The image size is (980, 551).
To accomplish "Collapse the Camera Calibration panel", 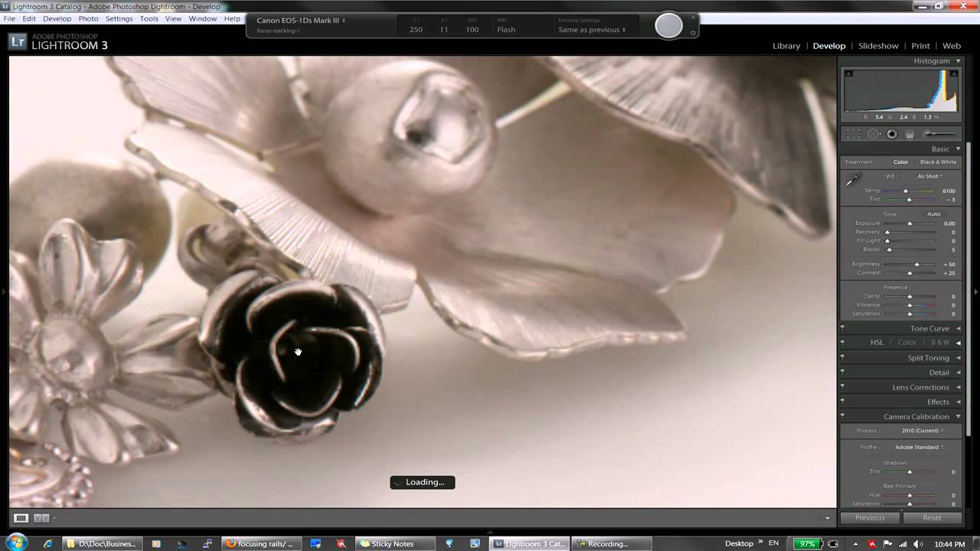I will [958, 417].
